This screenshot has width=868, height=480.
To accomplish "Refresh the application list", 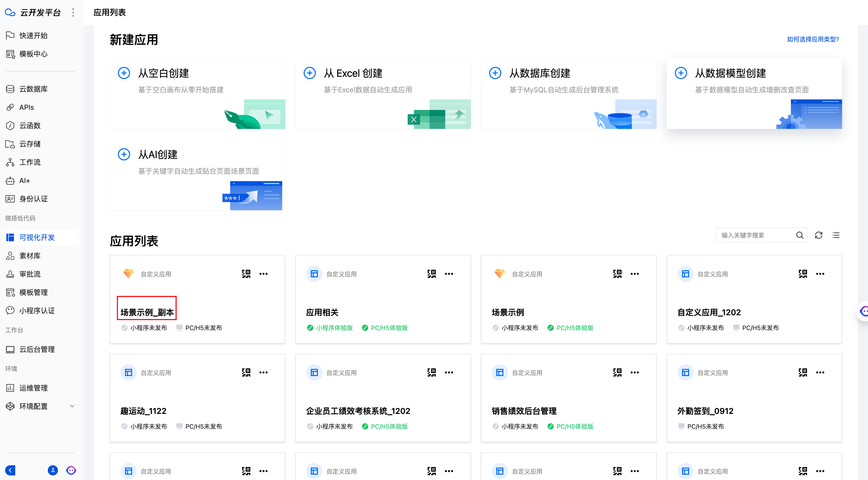I will (818, 235).
